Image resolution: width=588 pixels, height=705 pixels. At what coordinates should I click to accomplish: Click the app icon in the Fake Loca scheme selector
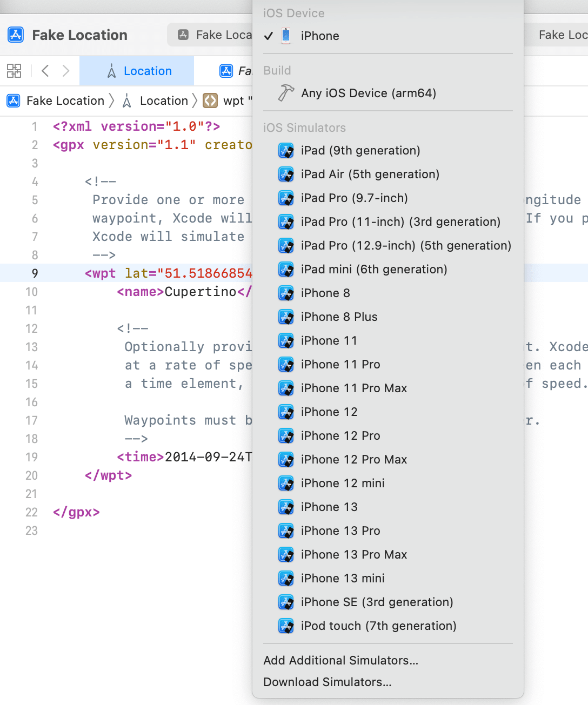point(184,35)
